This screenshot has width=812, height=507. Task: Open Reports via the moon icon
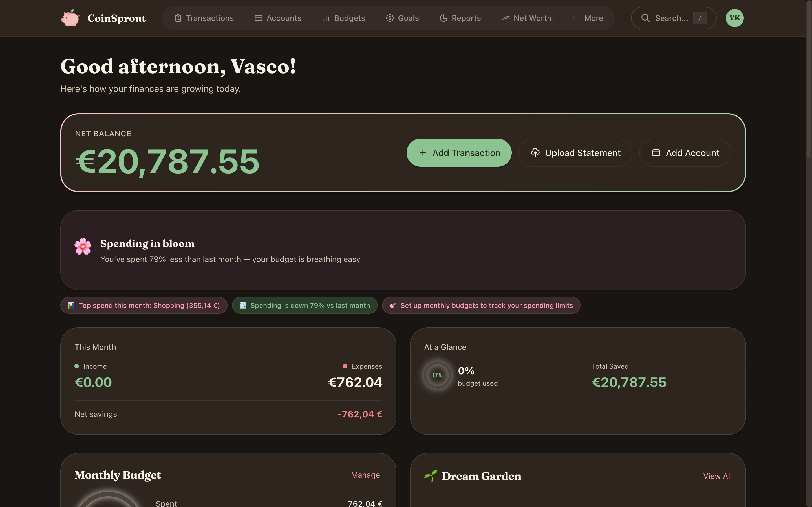443,18
